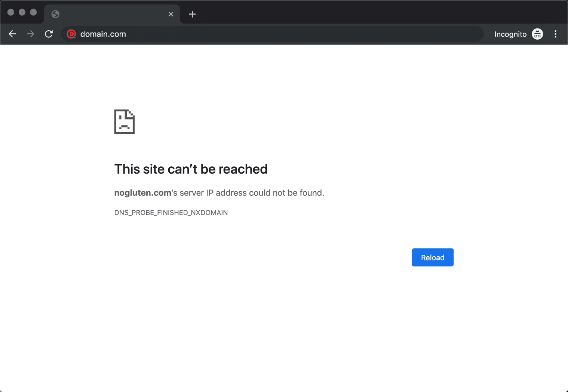568x392 pixels.
Task: Click the Reload button on the error page
Action: [x=432, y=257]
